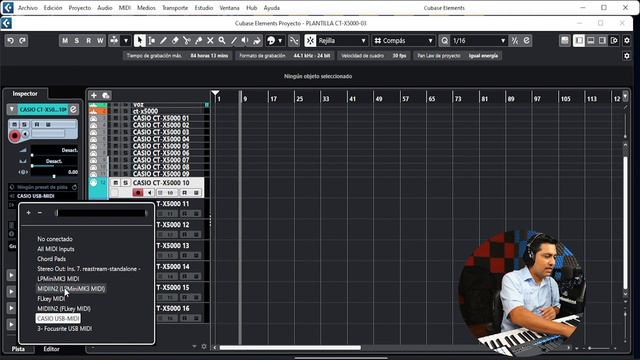Open edit channel settings 'e' in Inspector
640x360 pixels.
pos(73,109)
